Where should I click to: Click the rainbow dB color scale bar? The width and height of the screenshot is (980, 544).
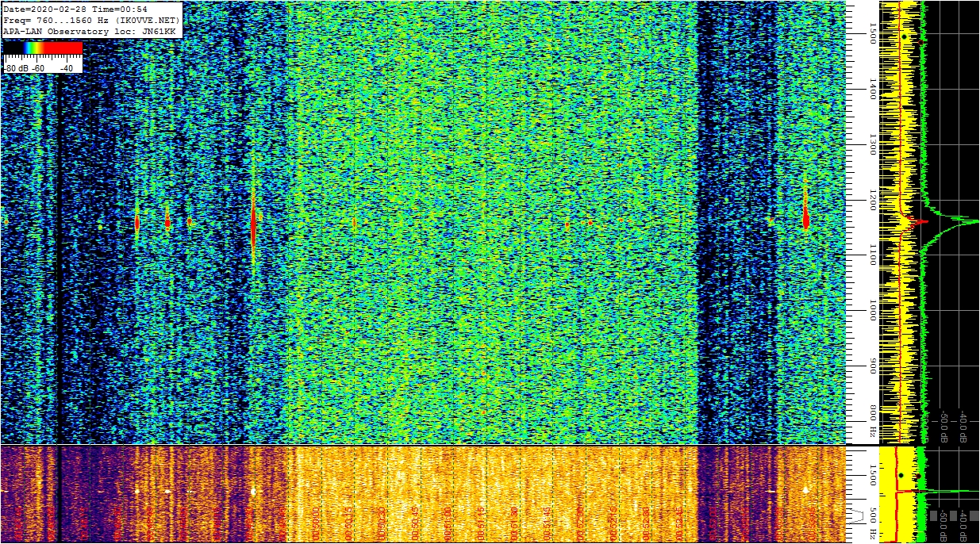(x=43, y=48)
